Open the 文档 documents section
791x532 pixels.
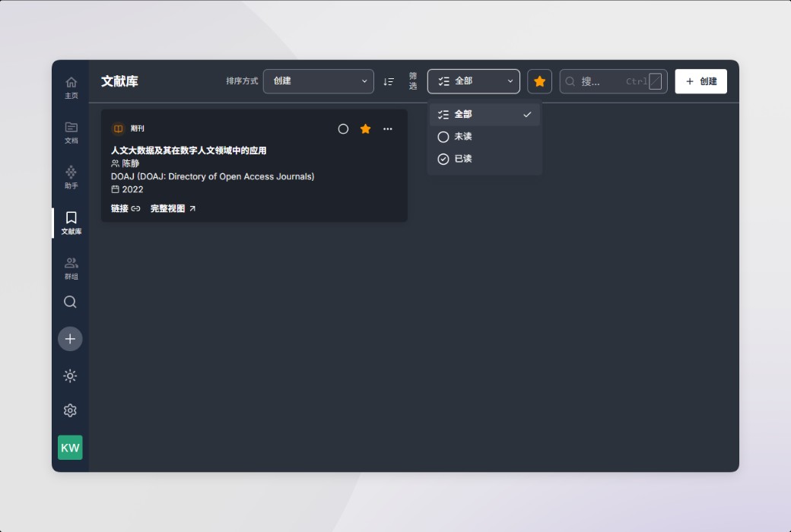[x=71, y=133]
